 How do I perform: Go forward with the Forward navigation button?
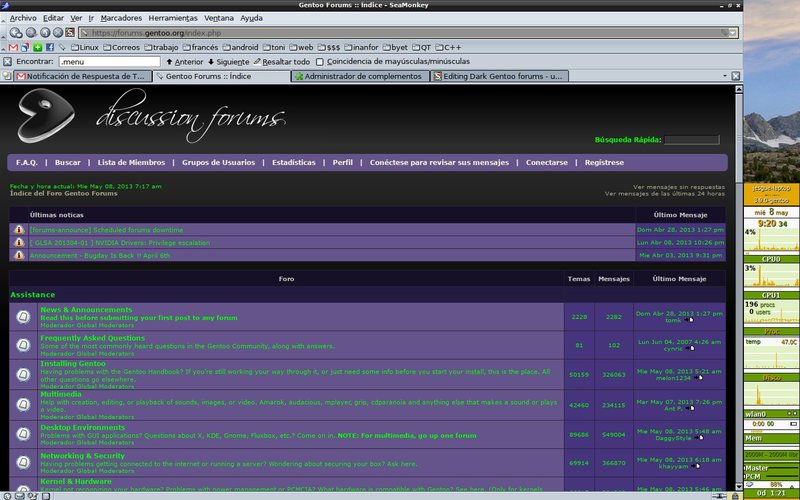pyautogui.click(x=31, y=33)
